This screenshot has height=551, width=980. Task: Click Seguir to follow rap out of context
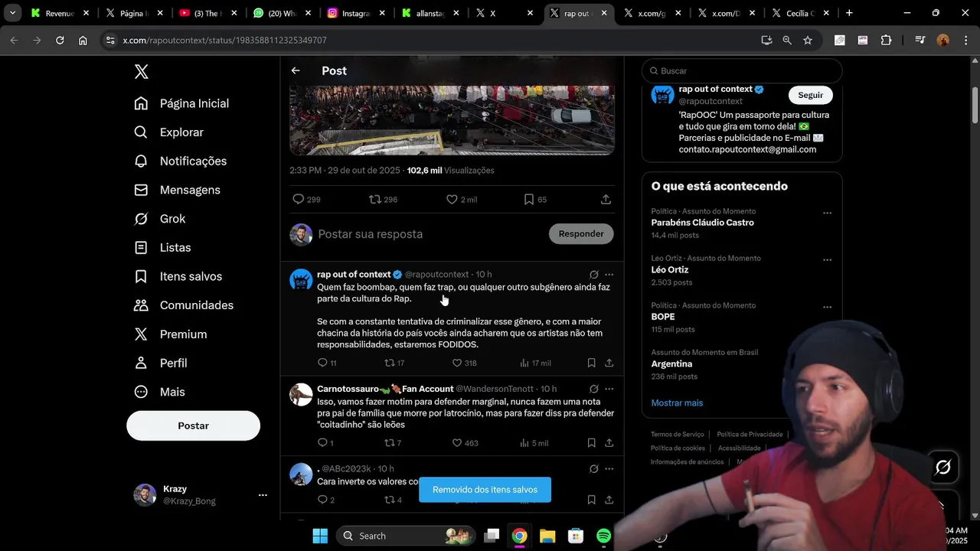[x=810, y=95]
